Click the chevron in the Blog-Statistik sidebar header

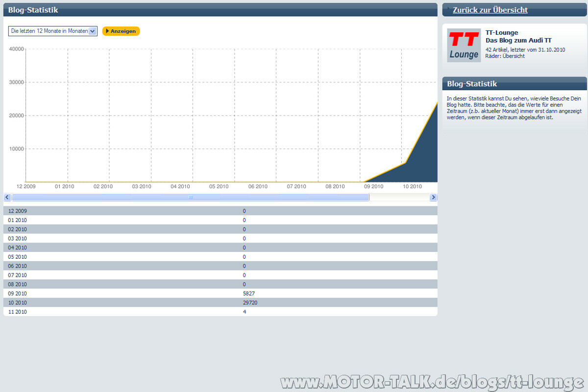(448, 83)
